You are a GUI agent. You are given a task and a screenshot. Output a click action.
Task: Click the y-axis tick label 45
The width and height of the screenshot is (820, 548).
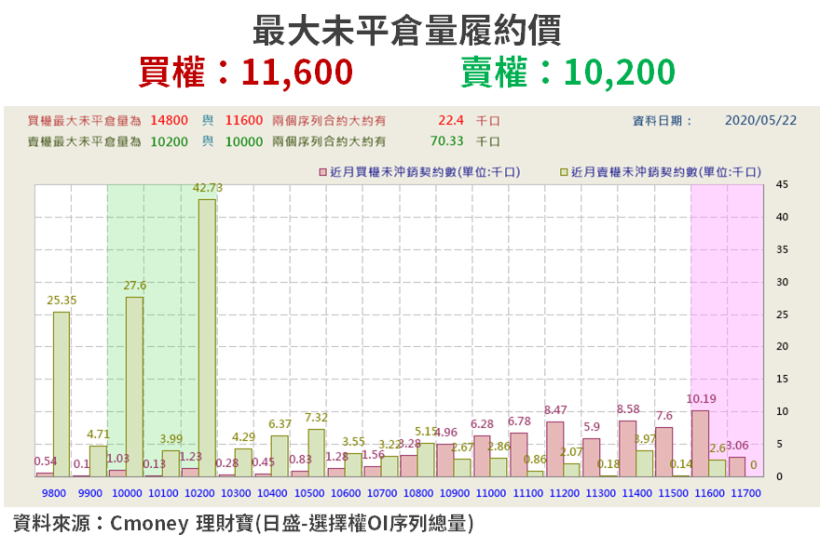click(782, 185)
